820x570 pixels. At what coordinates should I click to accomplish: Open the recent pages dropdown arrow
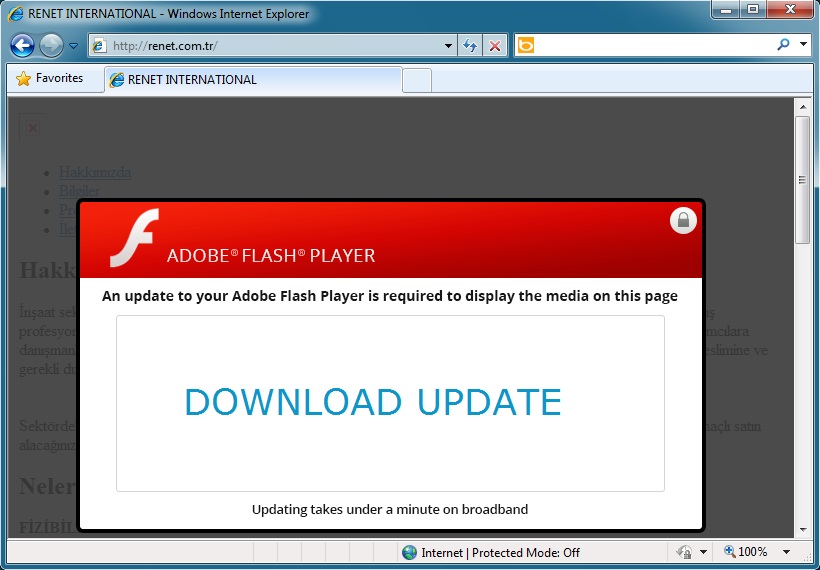point(73,46)
